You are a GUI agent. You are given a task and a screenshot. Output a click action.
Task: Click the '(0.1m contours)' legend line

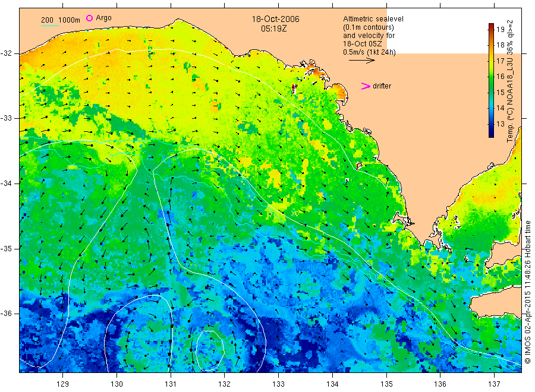coord(369,27)
